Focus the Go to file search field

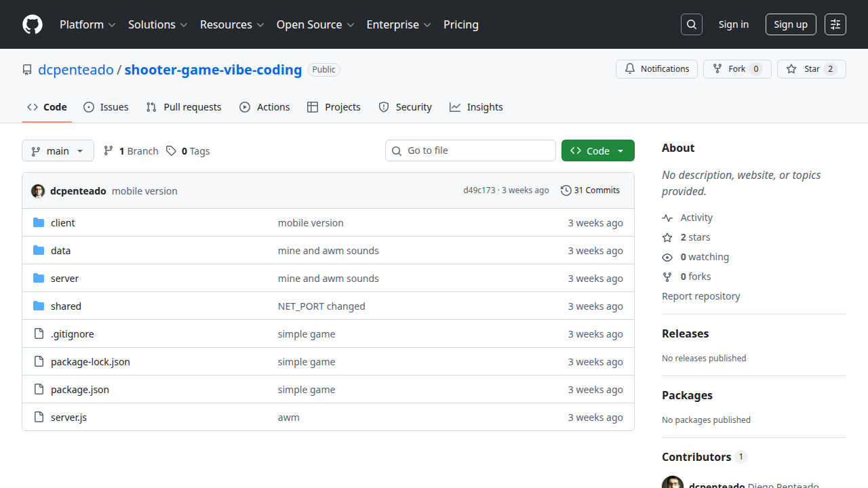click(x=471, y=150)
